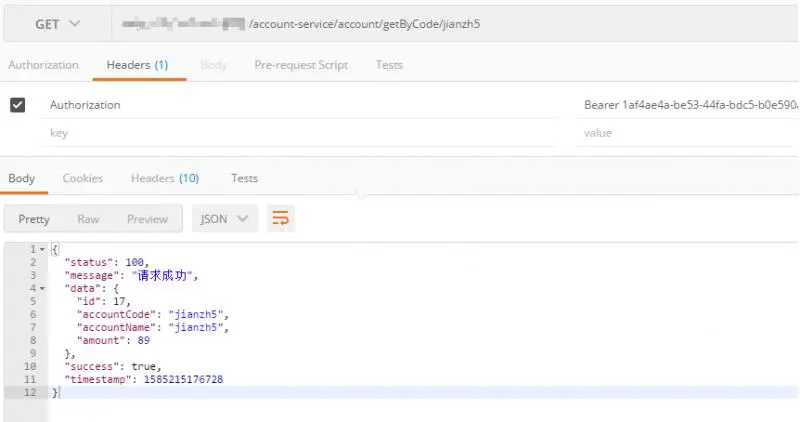
Task: Collapse the root JSON object at line 1
Action: (42, 249)
